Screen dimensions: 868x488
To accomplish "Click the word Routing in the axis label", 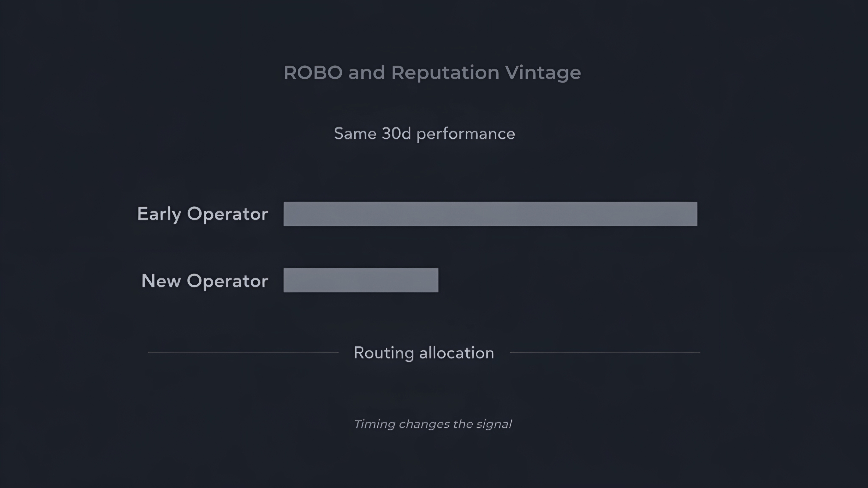I will 383,353.
